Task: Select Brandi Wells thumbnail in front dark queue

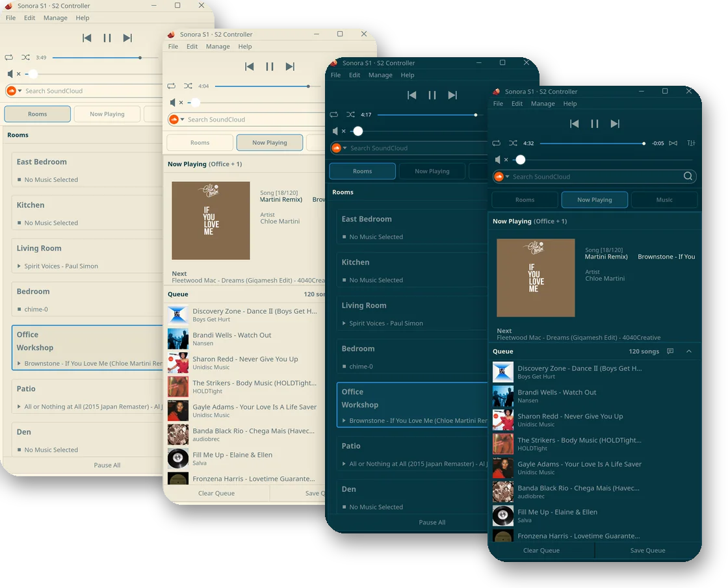Action: pyautogui.click(x=503, y=396)
